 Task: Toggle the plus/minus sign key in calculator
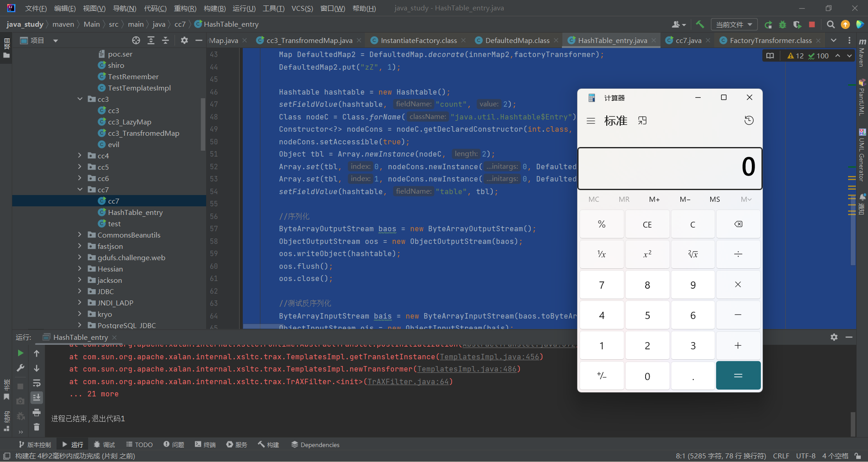tap(602, 376)
